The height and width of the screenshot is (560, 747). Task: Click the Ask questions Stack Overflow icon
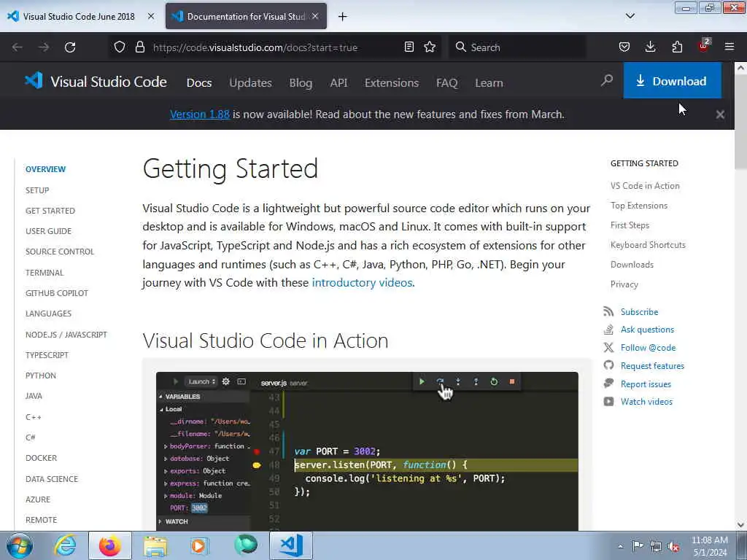coord(608,329)
